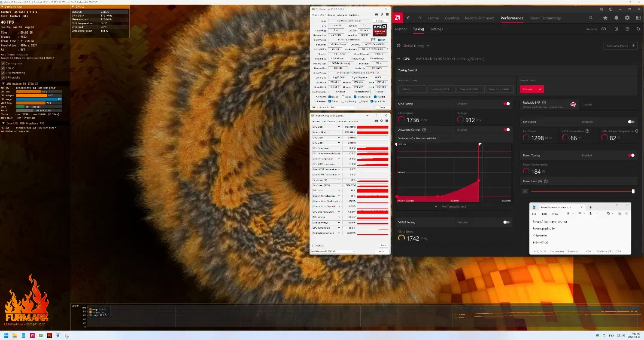This screenshot has width=644, height=340.
Task: Switch to the Metrics tab
Action: point(401,29)
